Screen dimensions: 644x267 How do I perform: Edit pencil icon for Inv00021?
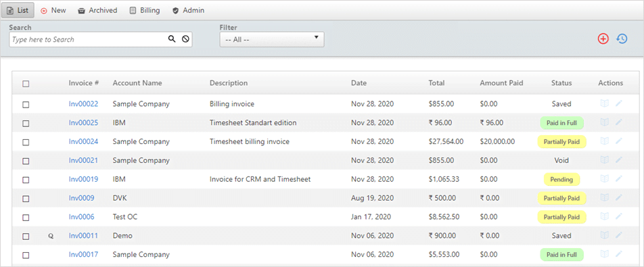pos(618,160)
